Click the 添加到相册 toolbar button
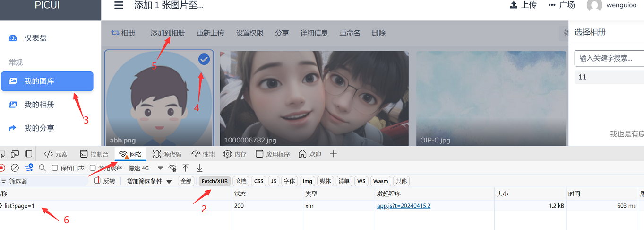Viewport: 644px width, 230px height. coord(168,33)
